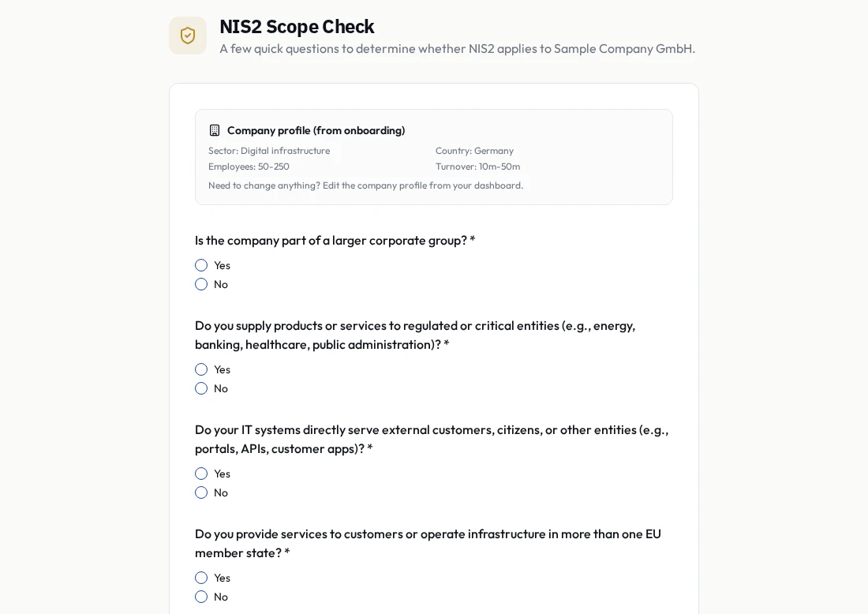The image size is (868, 614).
Task: Click the Employees: 50-250 field
Action: coord(249,166)
